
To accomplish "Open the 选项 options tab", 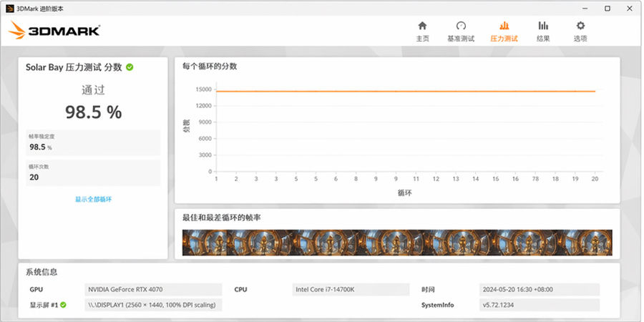I will pos(580,31).
